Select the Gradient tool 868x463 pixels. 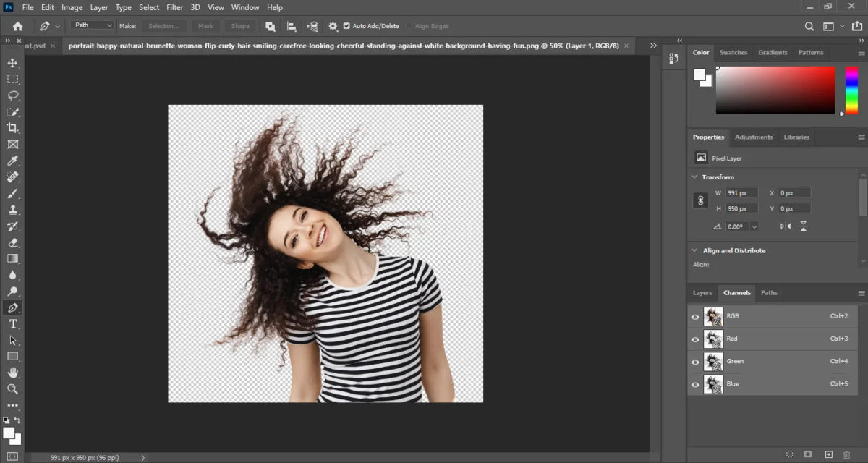pos(12,259)
